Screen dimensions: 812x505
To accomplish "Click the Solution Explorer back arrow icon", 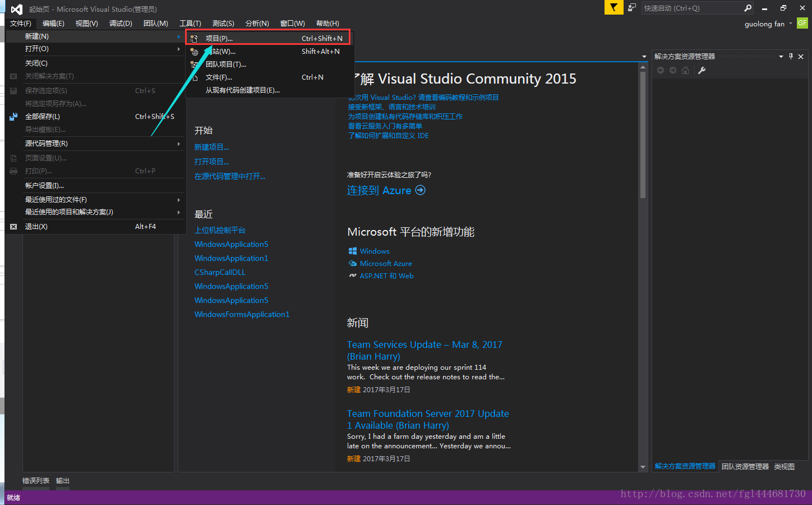I will click(661, 70).
